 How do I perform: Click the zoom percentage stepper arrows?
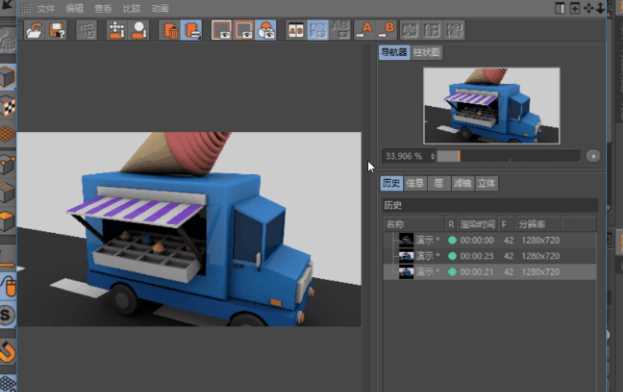point(433,156)
